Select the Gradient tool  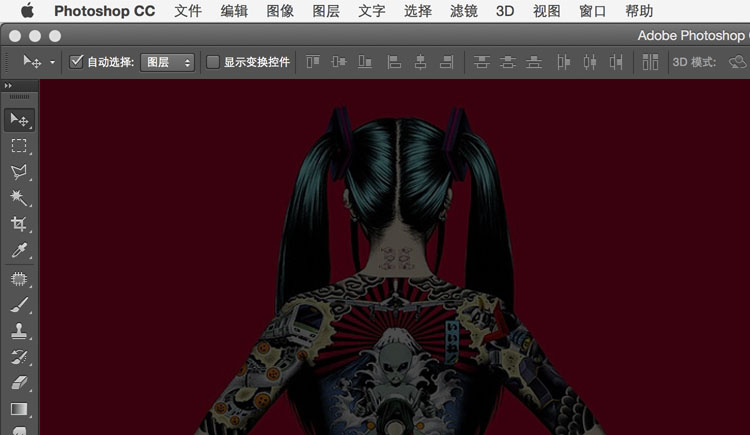pyautogui.click(x=19, y=409)
